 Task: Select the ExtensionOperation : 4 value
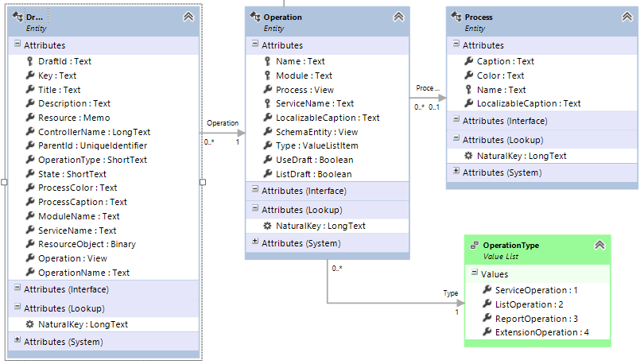[541, 332]
